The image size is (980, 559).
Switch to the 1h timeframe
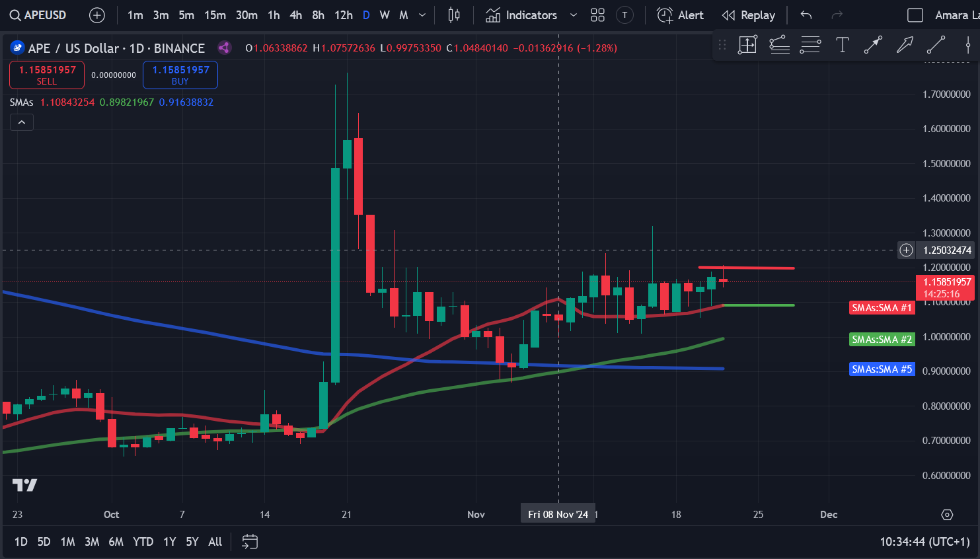274,15
